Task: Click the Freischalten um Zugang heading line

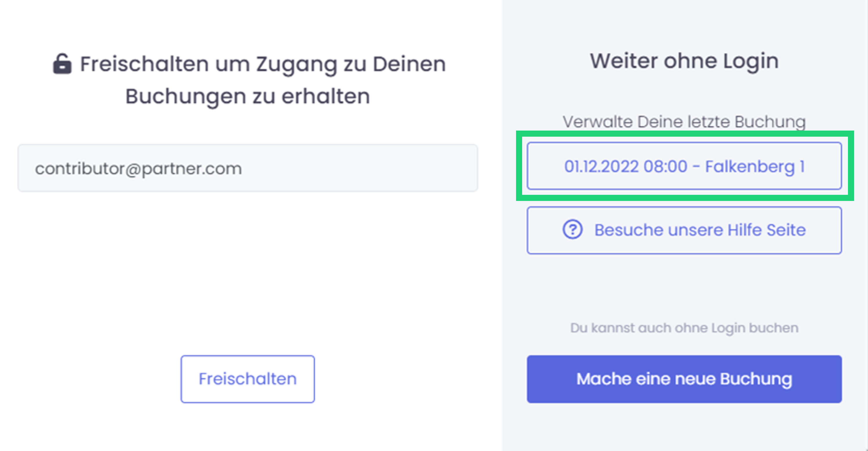Action: coord(263,64)
